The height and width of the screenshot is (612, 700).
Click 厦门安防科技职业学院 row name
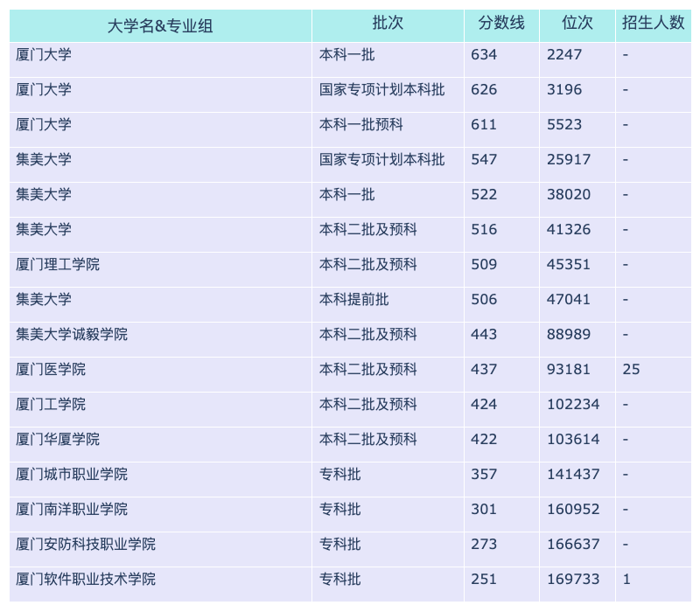(x=86, y=544)
